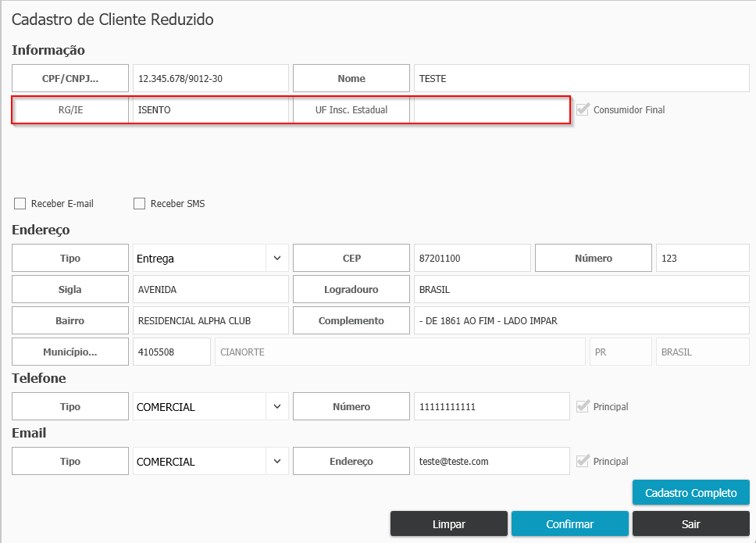Toggle the Email Principal checkbox
Viewport: 756px width, 543px height.
(x=583, y=461)
